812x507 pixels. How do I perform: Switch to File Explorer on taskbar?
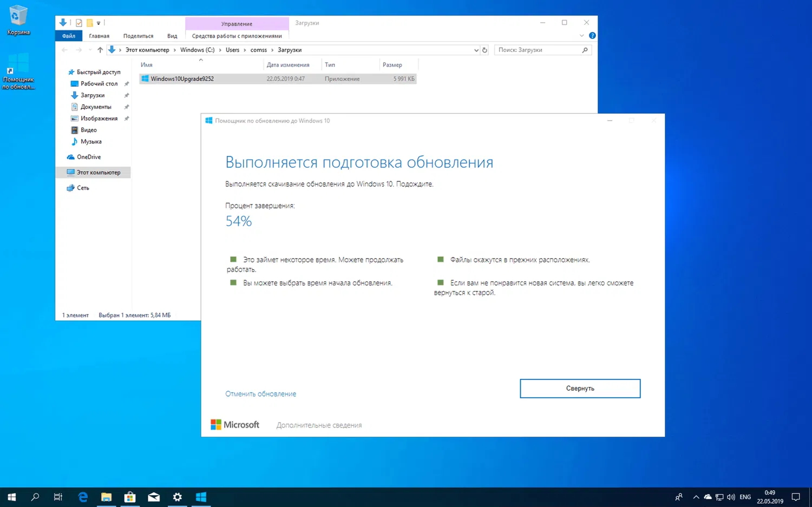pos(106,497)
